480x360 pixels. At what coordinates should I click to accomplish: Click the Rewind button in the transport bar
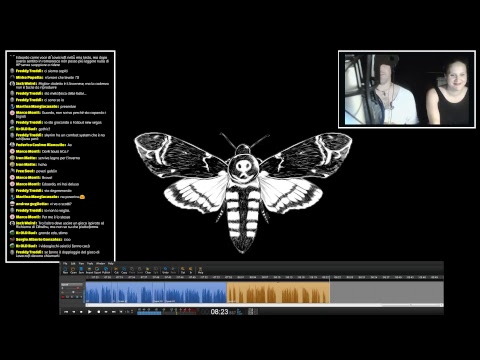pyautogui.click(x=74, y=312)
